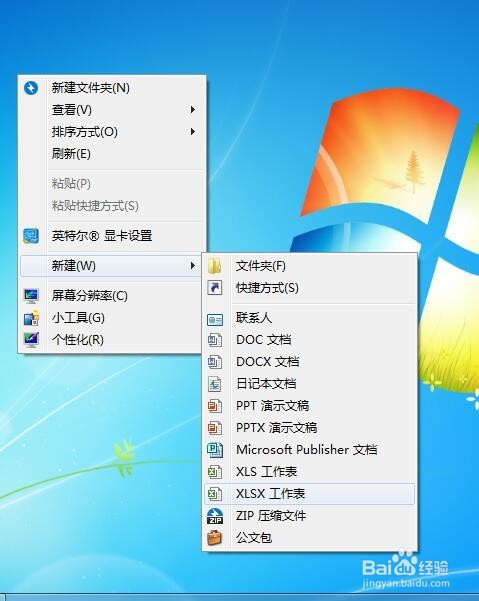Create a new XLS 工作表

tap(310, 472)
